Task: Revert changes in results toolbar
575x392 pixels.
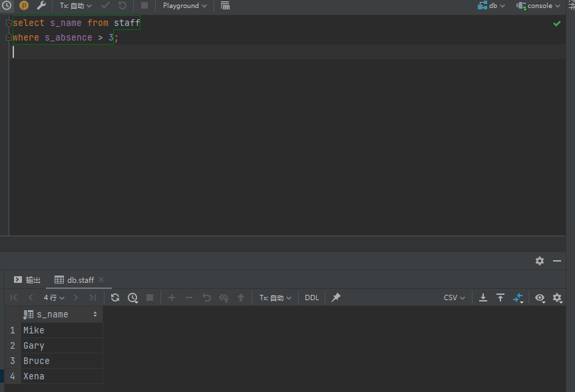Action: pos(207,297)
